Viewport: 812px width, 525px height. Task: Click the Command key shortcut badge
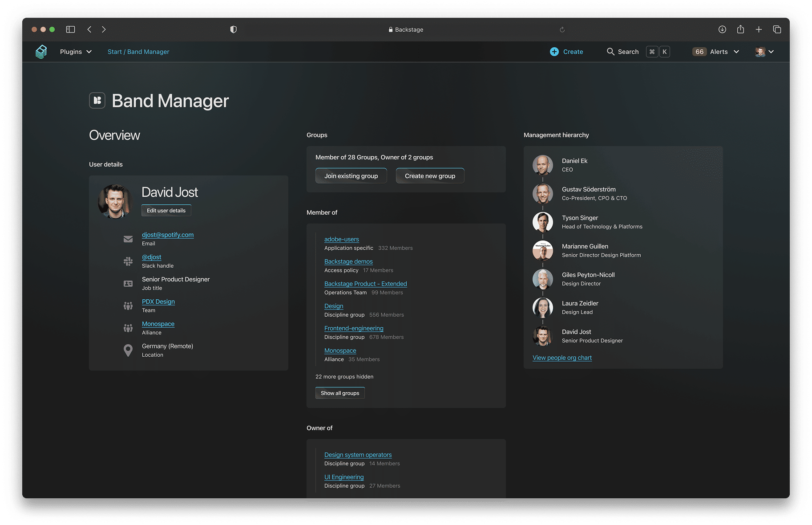[652, 52]
